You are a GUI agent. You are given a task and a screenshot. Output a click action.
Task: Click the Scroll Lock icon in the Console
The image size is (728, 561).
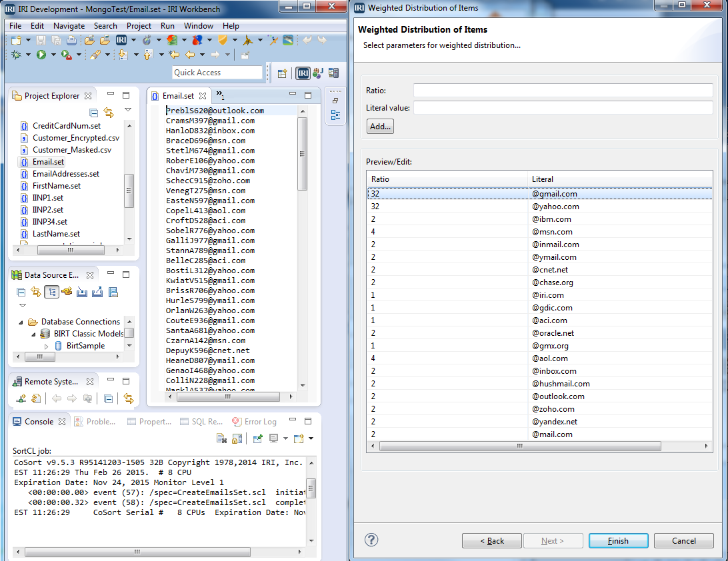coord(237,438)
